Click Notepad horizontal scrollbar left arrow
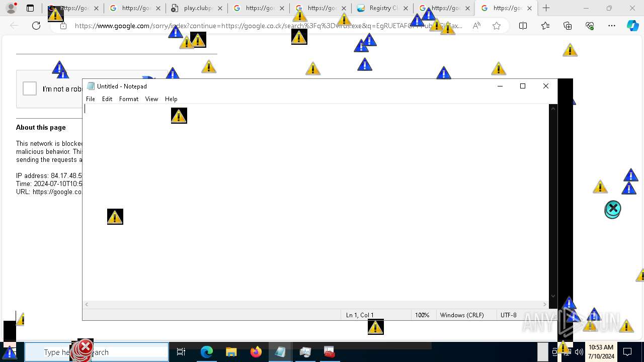The width and height of the screenshot is (644, 362). (87, 304)
